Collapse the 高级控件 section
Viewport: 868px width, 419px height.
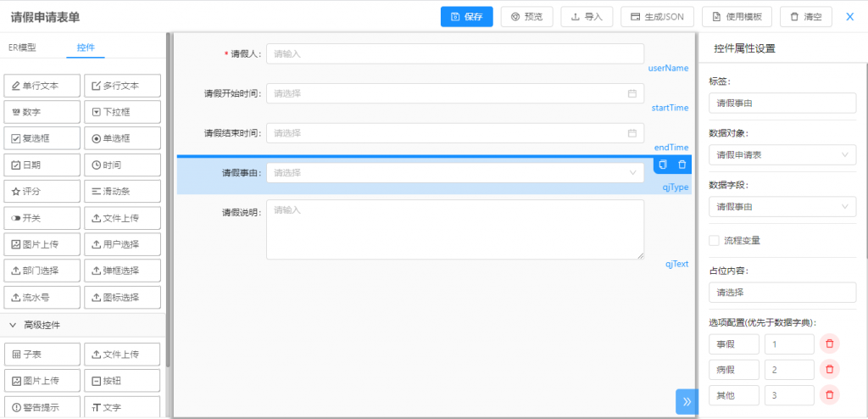tap(14, 325)
